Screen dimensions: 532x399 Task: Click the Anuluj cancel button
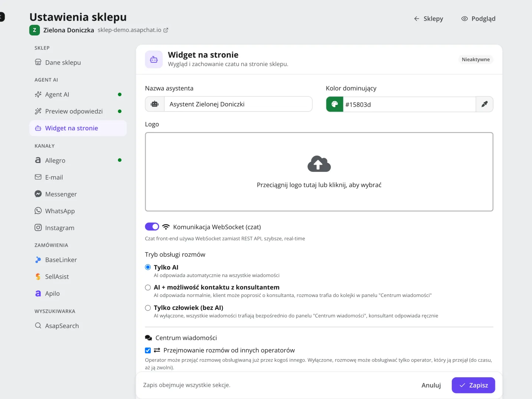(x=431, y=385)
